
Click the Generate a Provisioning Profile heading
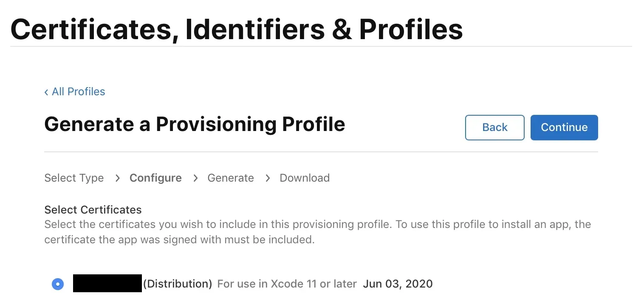pyautogui.click(x=195, y=125)
